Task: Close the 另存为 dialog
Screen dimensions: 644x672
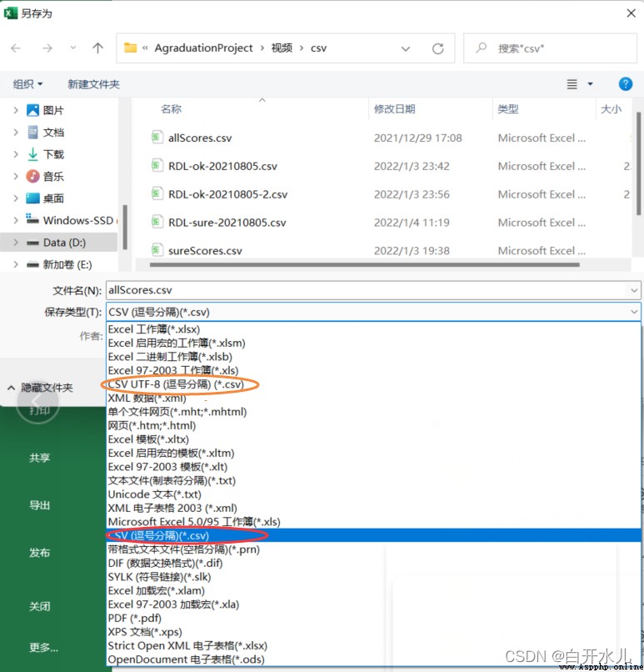Action: (x=631, y=13)
